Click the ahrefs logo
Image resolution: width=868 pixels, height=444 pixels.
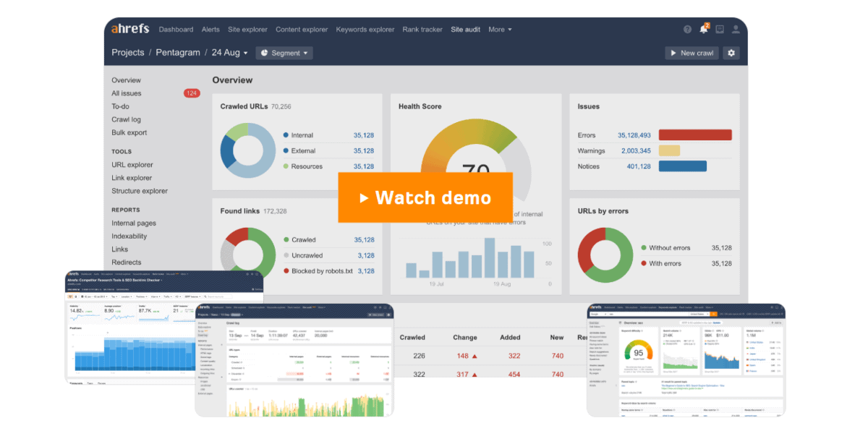tap(130, 29)
